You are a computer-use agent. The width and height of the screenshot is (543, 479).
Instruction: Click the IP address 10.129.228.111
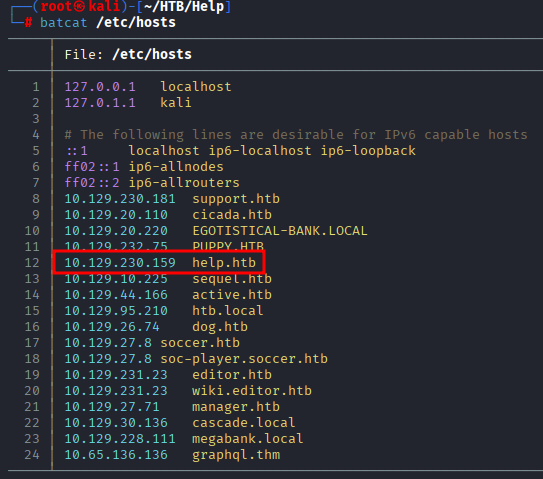point(120,439)
